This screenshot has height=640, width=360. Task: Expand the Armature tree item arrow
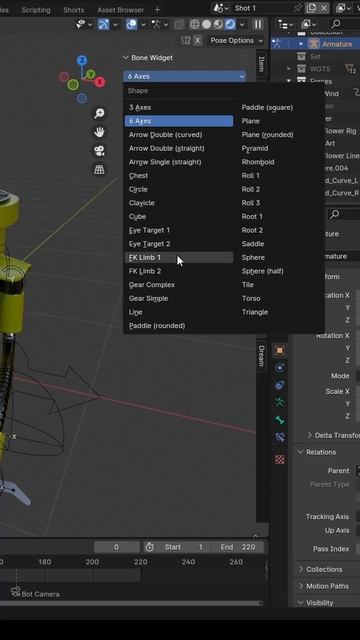click(x=301, y=44)
